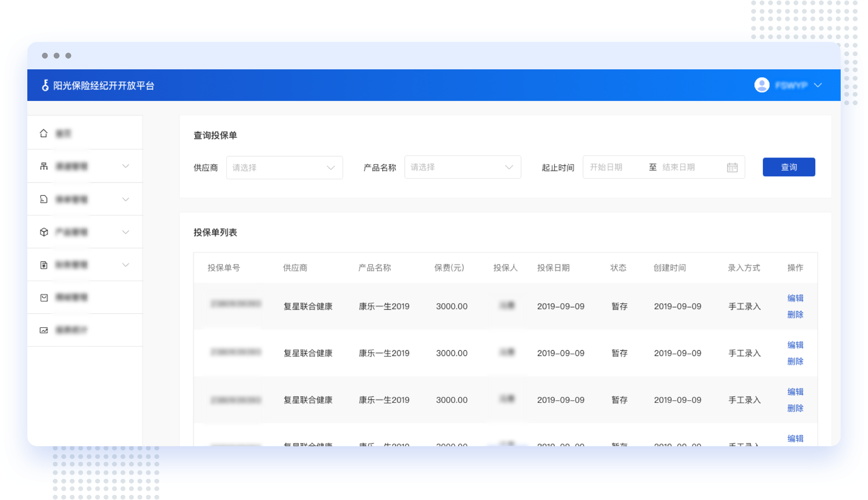
Task: Click the user avatar in header
Action: [x=762, y=85]
